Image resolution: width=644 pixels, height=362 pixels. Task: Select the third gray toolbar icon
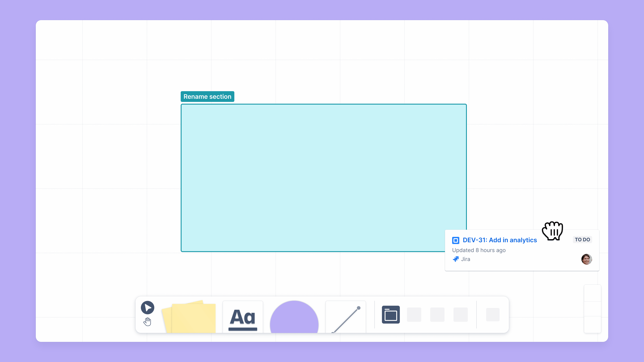(x=460, y=314)
